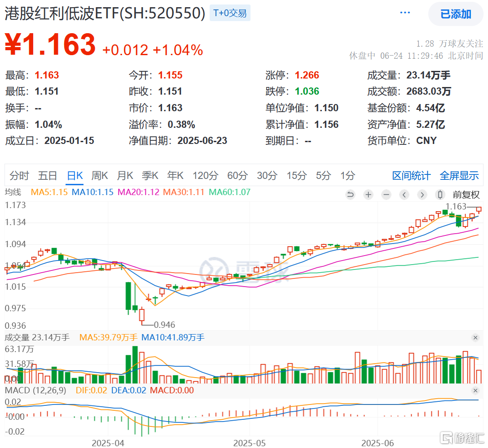Click the 1.163 high price marker on chart
This screenshot has height=448, width=488.
tap(456, 206)
